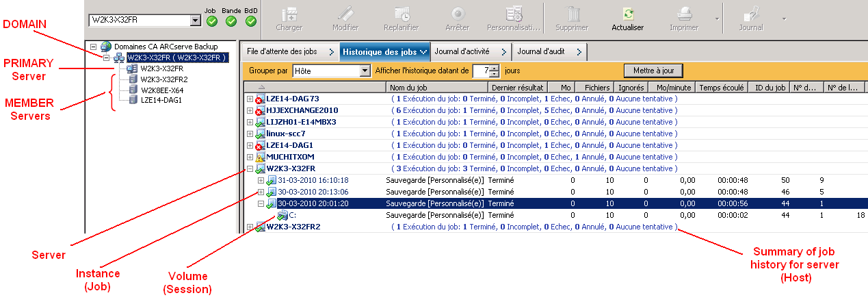Click the W2K8EE-X64 server icon in the tree
The height and width of the screenshot is (302, 868).
point(133,90)
